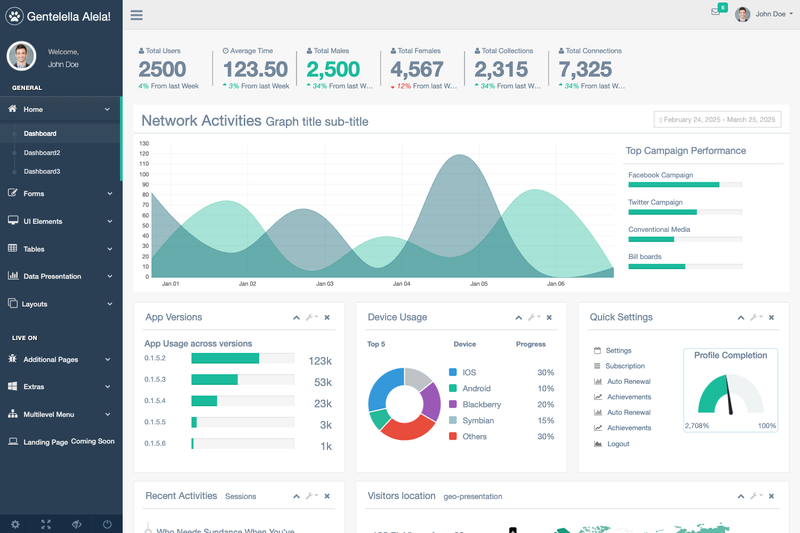Open wrench settings in Visitors location panel
This screenshot has height=533, width=800.
[756, 496]
